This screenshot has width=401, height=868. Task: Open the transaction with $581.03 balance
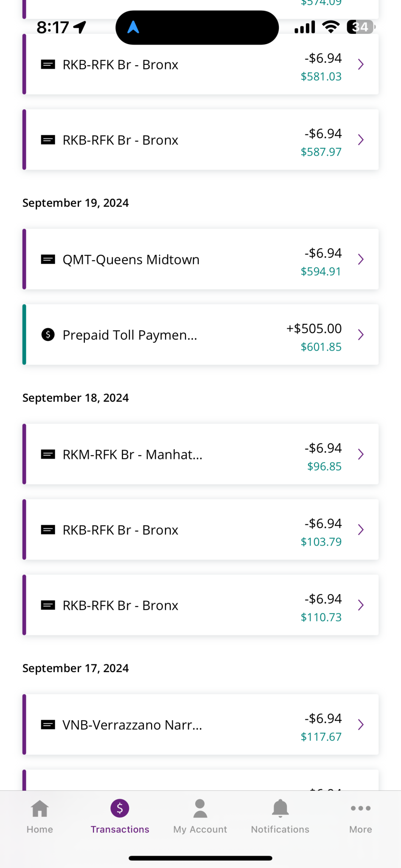[200, 64]
